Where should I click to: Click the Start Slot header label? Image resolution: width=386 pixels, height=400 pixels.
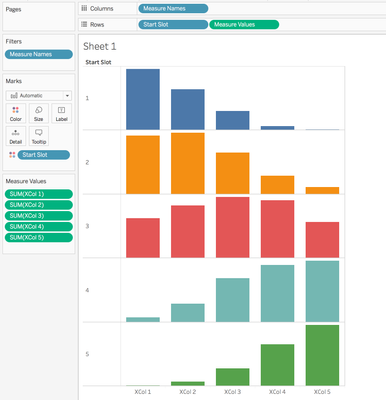(98, 62)
